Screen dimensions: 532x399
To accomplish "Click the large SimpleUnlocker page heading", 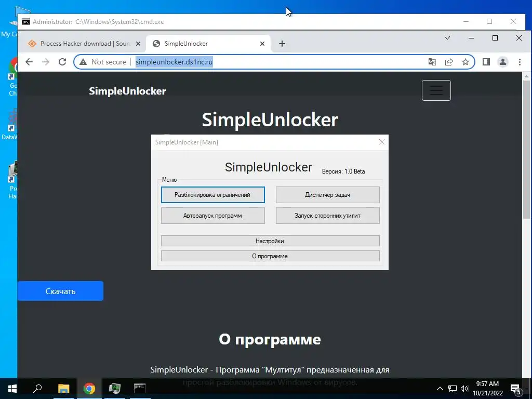I will pyautogui.click(x=270, y=120).
